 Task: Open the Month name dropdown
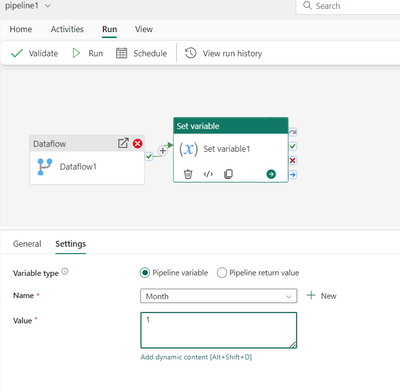(x=219, y=296)
